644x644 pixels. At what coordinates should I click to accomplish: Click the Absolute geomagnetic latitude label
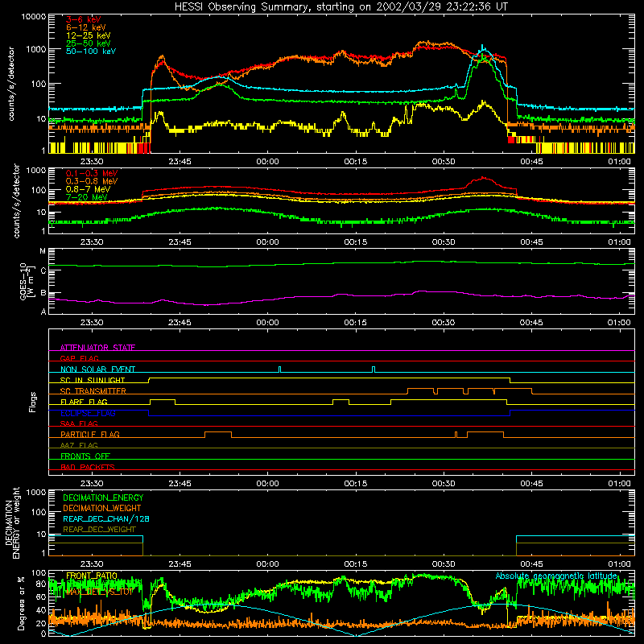coord(556,576)
